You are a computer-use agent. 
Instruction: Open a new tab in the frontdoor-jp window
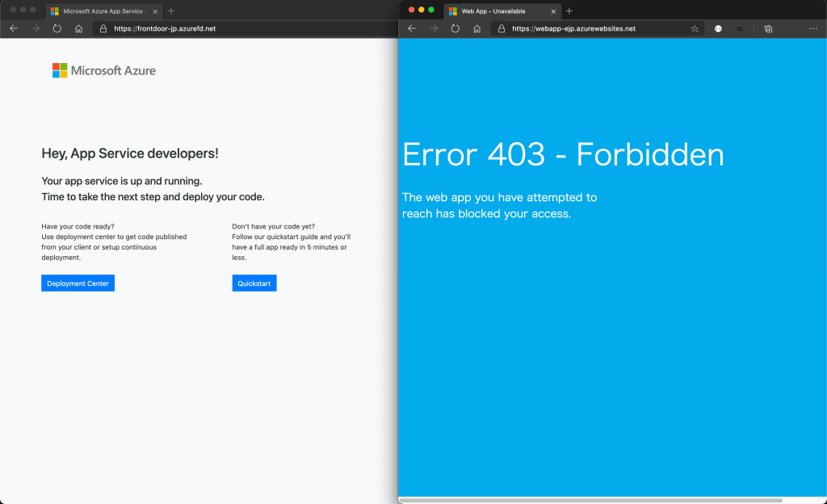[x=170, y=11]
